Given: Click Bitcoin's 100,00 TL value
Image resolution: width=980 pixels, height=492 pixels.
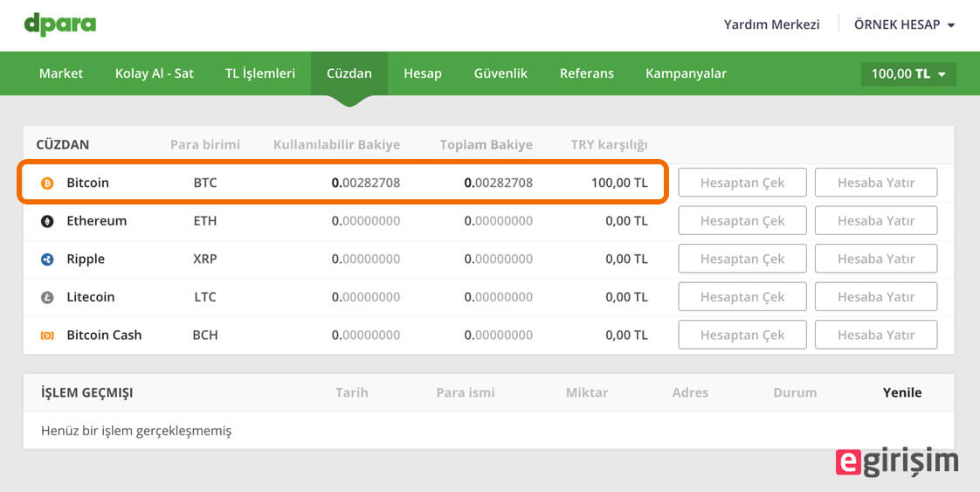Looking at the screenshot, I should (x=619, y=184).
